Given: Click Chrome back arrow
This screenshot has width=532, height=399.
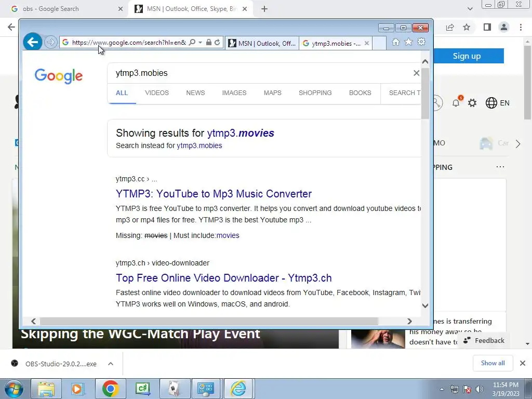Looking at the screenshot, I should (11, 27).
